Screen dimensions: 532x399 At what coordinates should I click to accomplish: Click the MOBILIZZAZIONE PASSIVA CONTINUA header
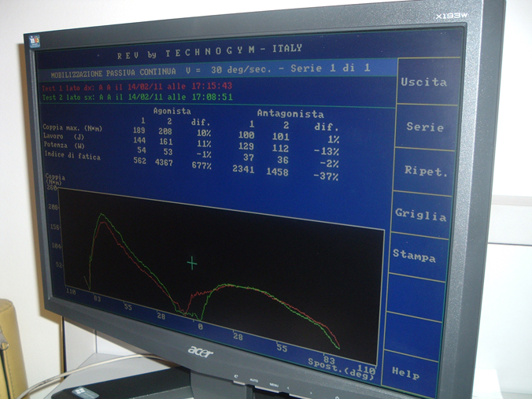113,73
